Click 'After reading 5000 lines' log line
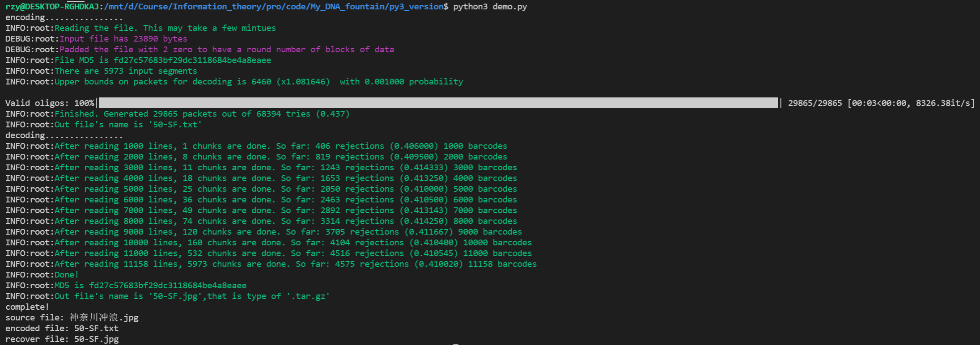The height and width of the screenshot is (345, 980). (x=261, y=189)
